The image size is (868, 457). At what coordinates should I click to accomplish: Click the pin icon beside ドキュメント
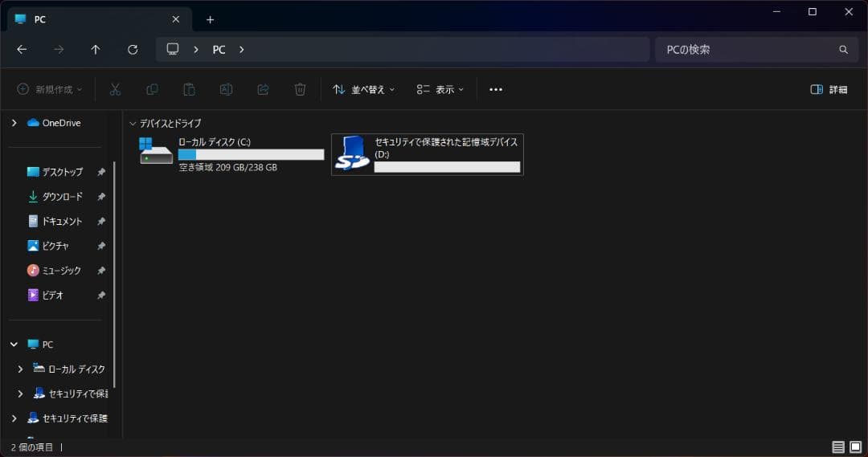[101, 222]
